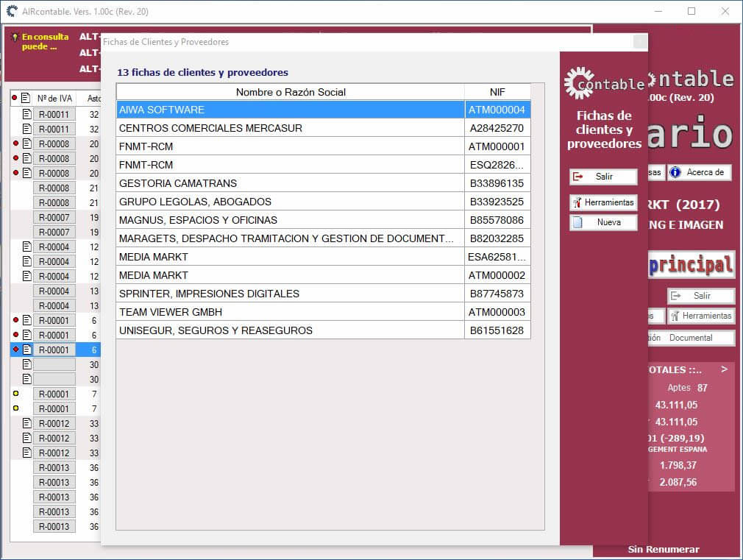Click Nombre o Razón Social column header

coord(291,92)
